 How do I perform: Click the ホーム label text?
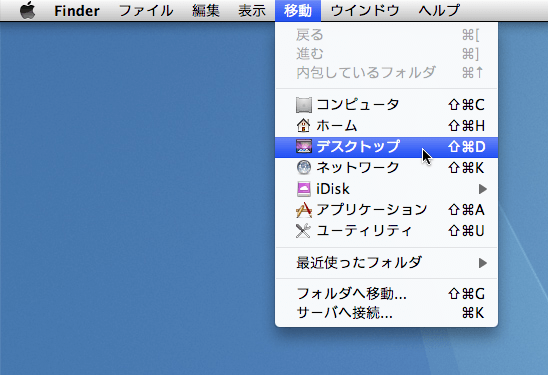[337, 126]
